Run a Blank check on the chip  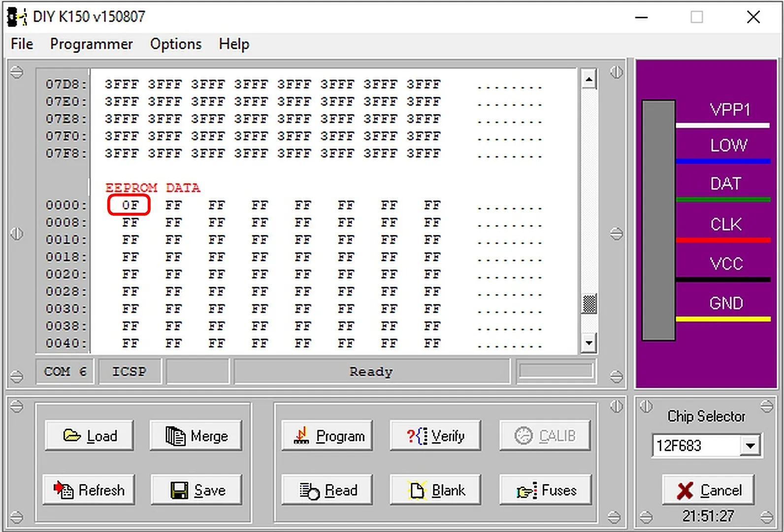[435, 490]
